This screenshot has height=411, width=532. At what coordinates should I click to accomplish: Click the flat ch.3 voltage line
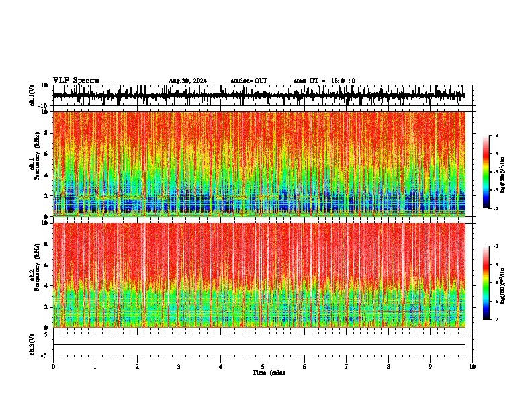pyautogui.click(x=259, y=345)
